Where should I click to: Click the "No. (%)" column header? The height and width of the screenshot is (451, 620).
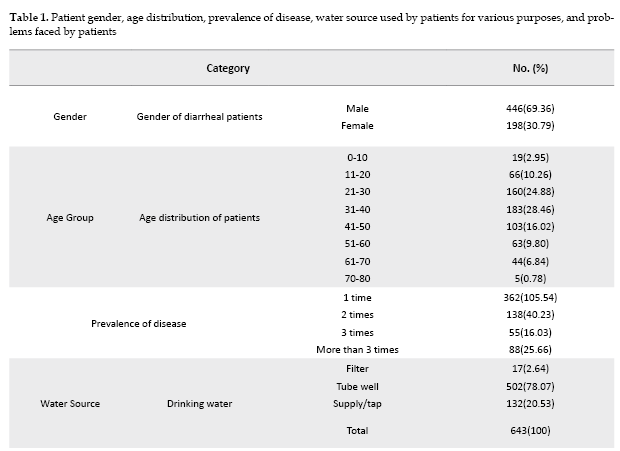(530, 69)
